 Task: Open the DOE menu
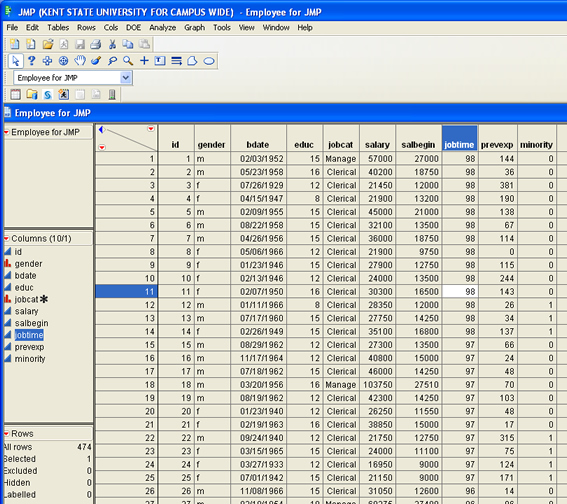click(x=133, y=27)
